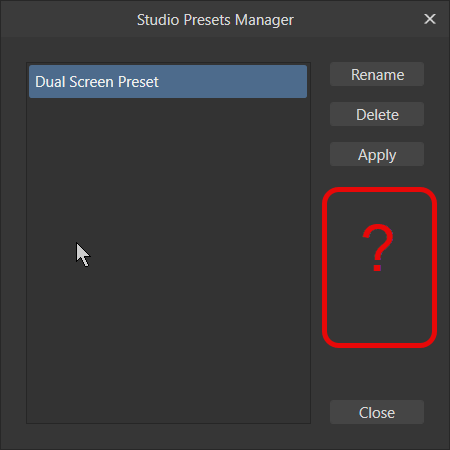Highlight the Dual Screen Preset row
450x450 pixels.
pos(168,82)
